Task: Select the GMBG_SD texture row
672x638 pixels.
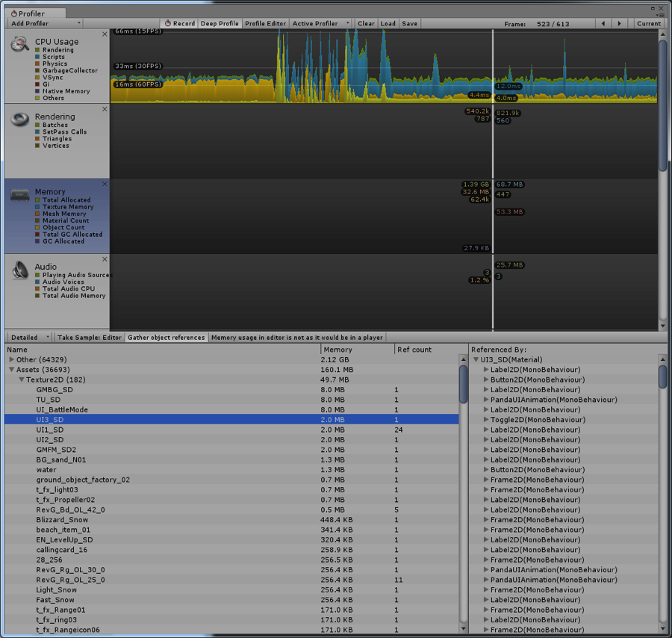Action: (x=231, y=389)
